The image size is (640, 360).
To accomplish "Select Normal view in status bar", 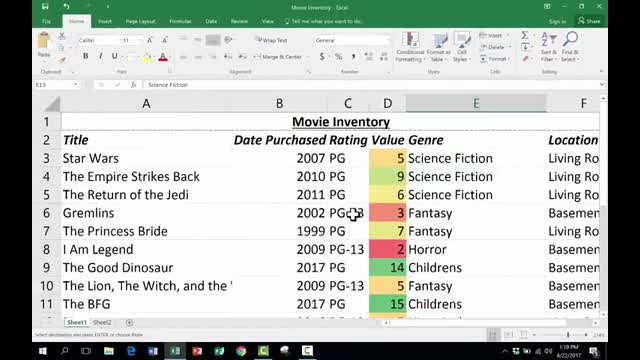I will point(493,335).
